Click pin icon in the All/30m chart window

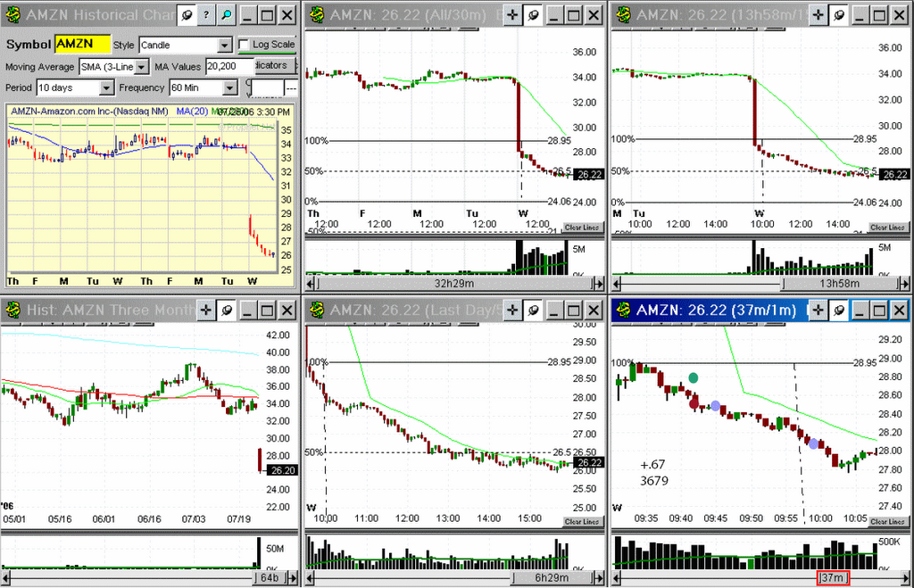[x=533, y=15]
